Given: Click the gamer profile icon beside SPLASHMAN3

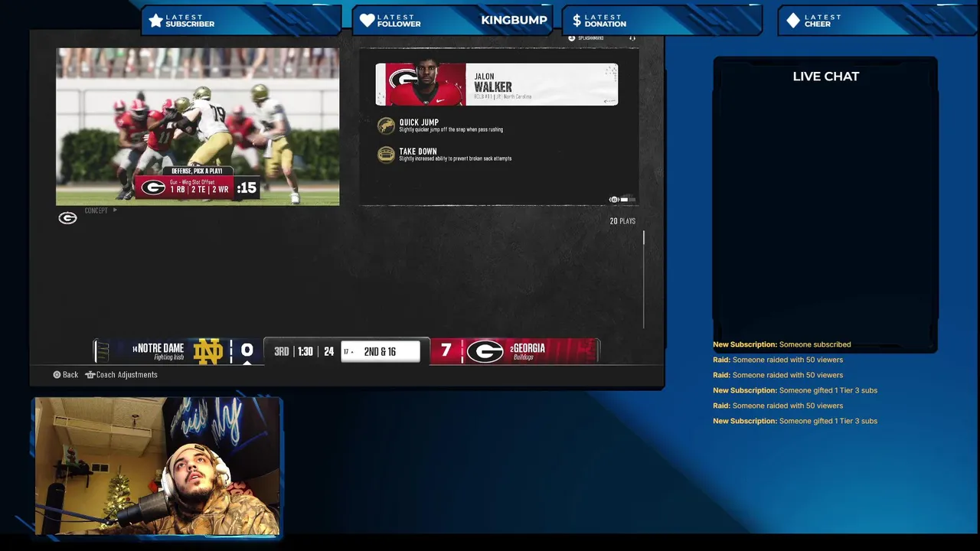Looking at the screenshot, I should click(571, 38).
